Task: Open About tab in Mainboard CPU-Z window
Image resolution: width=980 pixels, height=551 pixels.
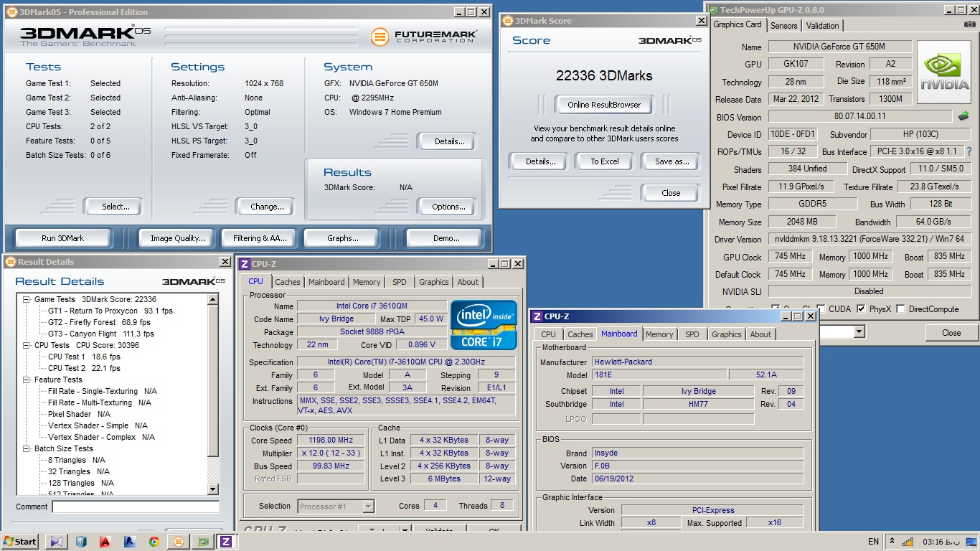Action: 760,334
